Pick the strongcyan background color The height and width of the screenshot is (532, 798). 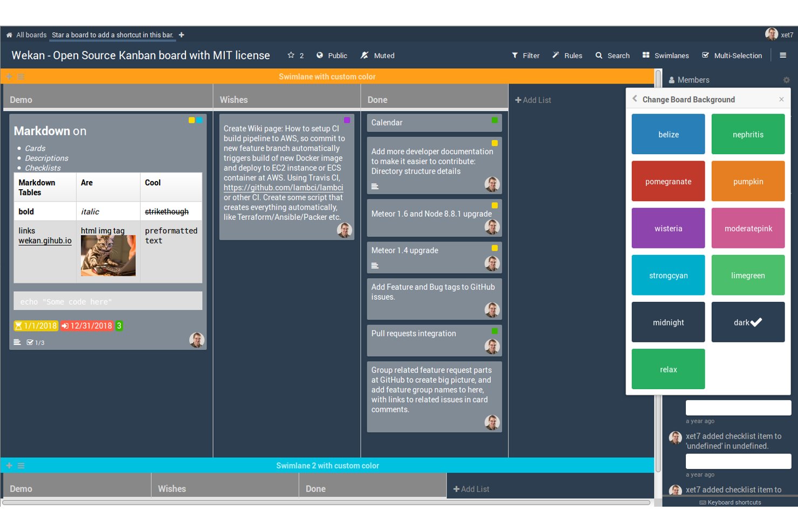pyautogui.click(x=668, y=275)
